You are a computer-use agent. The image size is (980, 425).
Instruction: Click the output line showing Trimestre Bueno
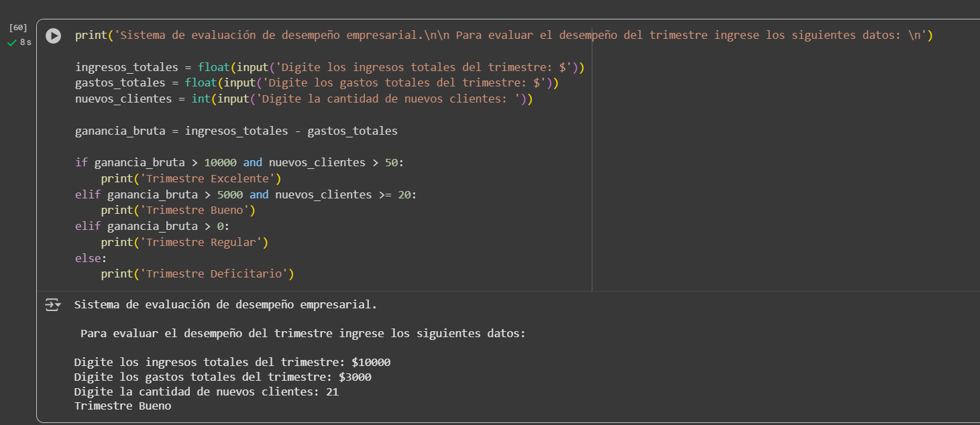(121, 406)
